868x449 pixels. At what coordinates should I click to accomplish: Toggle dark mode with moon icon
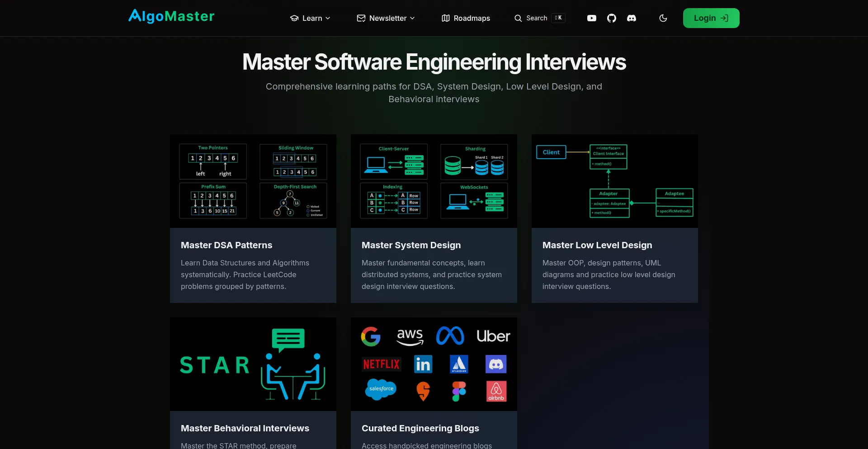coord(663,18)
